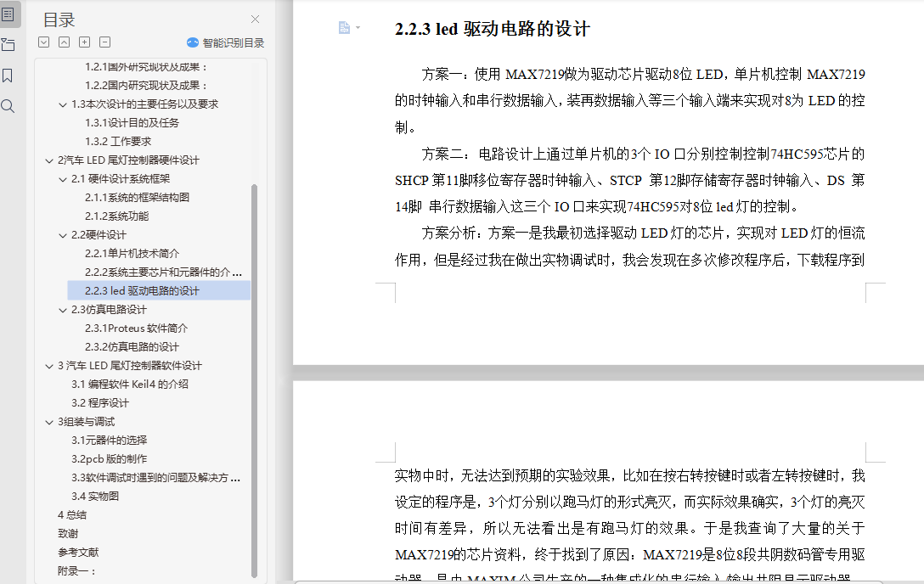Viewport: 924px width, 584px height.
Task: Go to 2.2.2系统主要芯片和元器件的介 entry
Action: click(x=163, y=272)
